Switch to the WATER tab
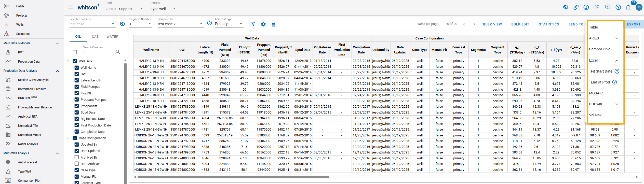The height and width of the screenshot is (184, 644). (x=112, y=37)
